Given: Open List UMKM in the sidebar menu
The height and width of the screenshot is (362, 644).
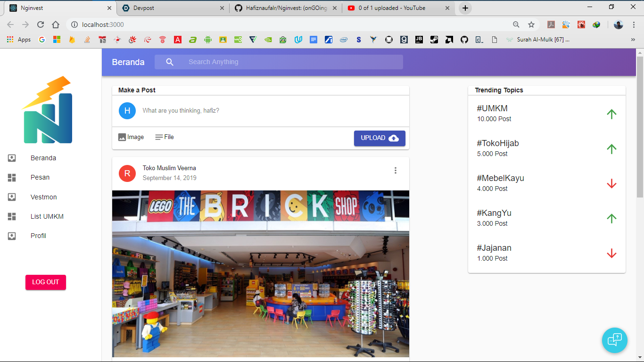Looking at the screenshot, I should point(47,216).
